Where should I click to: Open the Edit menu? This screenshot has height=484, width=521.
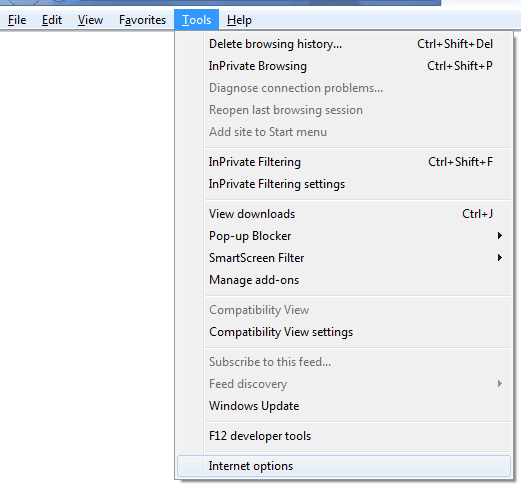52,20
